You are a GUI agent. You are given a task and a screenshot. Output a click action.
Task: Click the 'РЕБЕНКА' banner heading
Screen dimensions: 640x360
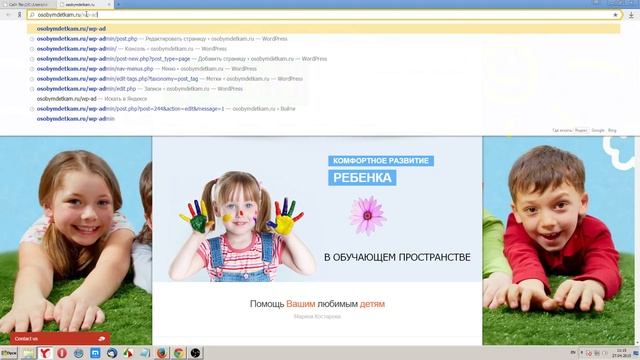click(362, 178)
